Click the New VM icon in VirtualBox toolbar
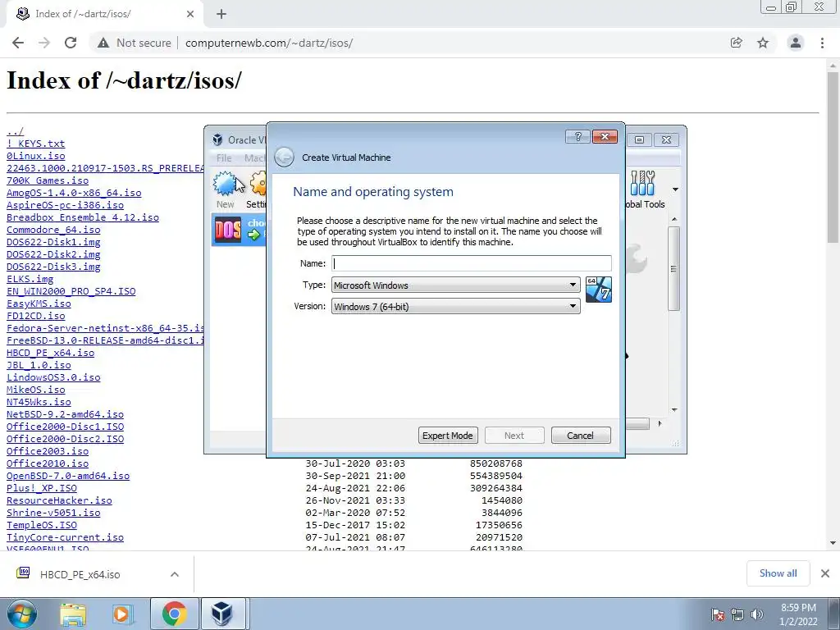Screen dimensions: 840x630 (225, 184)
